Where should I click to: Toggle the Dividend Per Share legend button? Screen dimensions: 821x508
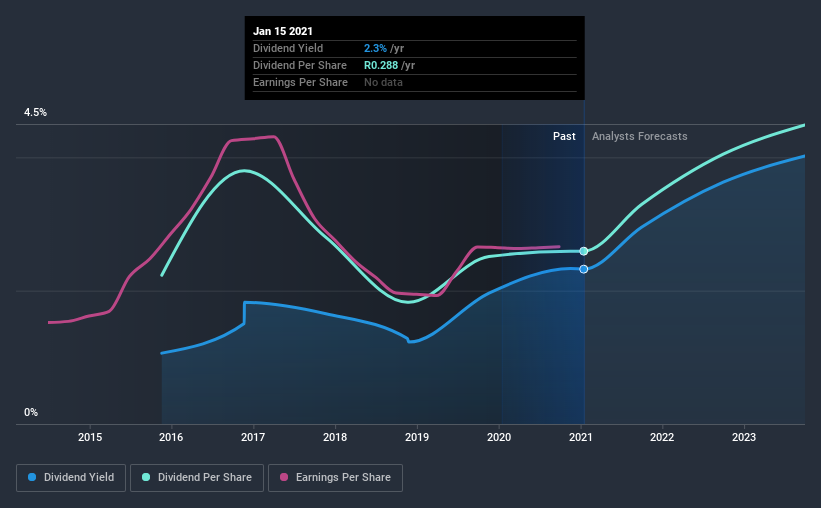tap(197, 478)
